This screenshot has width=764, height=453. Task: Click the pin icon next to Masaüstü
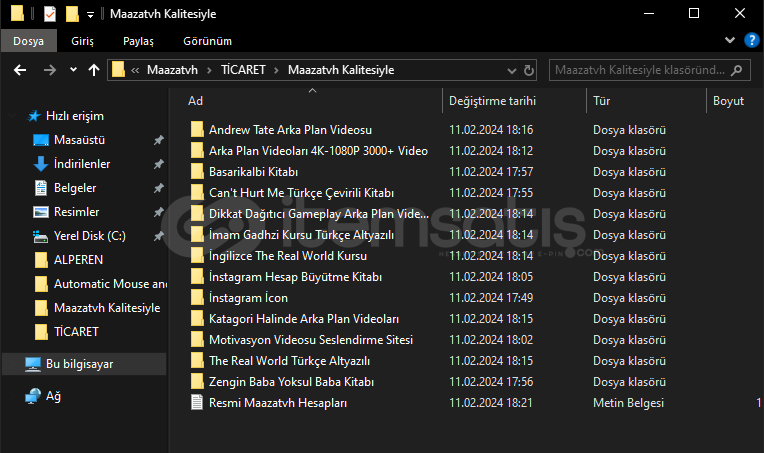(158, 140)
